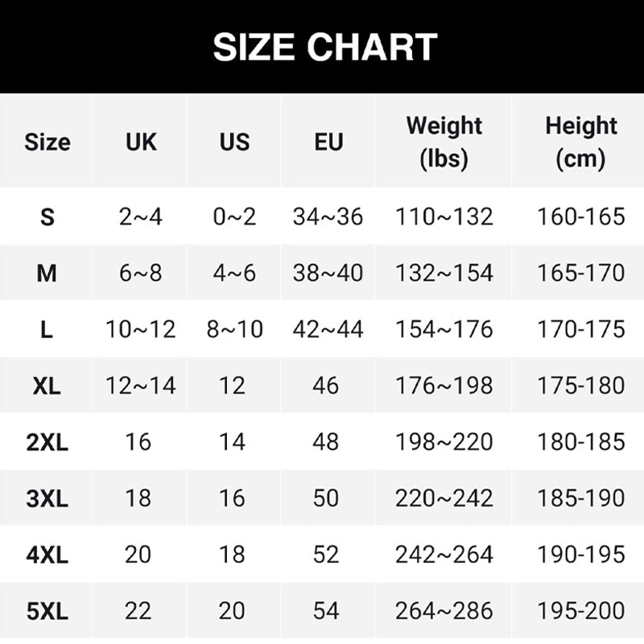Select the Height (cm) column header

coord(580,142)
